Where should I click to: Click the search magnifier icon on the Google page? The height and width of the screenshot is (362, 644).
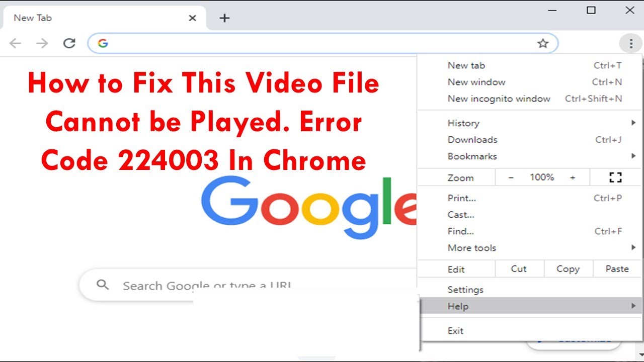click(103, 285)
